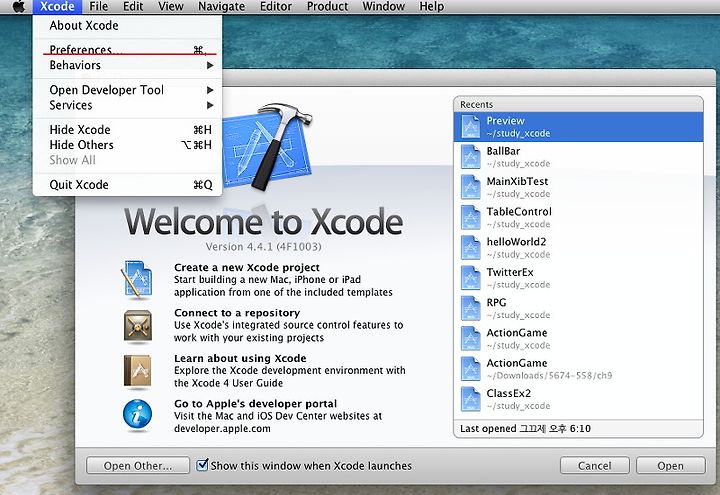Image resolution: width=720 pixels, height=495 pixels.
Task: Open the Edit menu
Action: pos(133,6)
